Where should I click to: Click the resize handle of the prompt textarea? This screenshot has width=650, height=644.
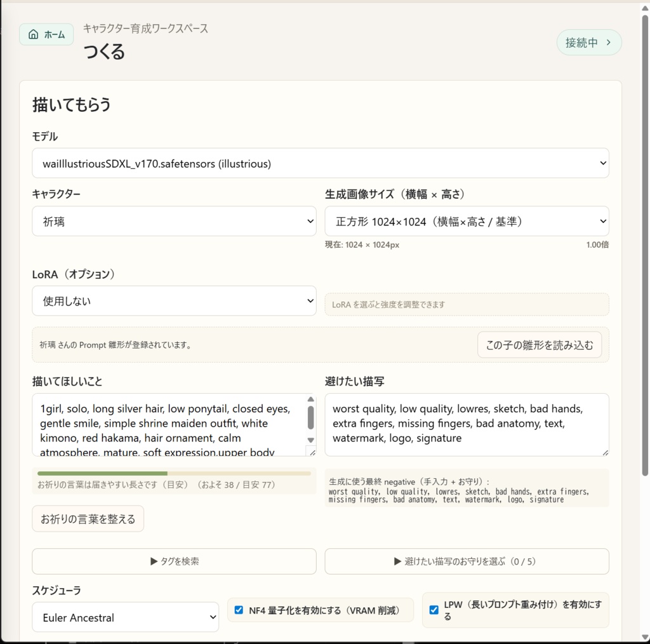point(312,452)
